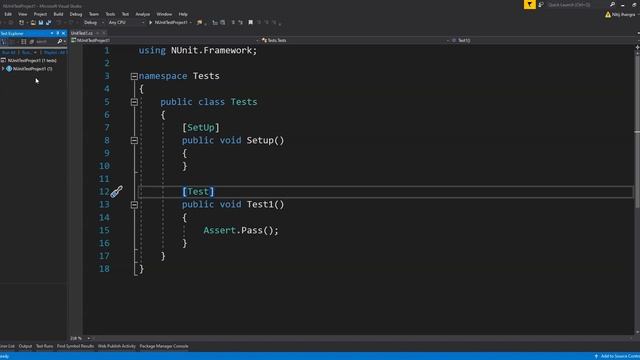Click Add to Source Control in status bar

click(617, 356)
